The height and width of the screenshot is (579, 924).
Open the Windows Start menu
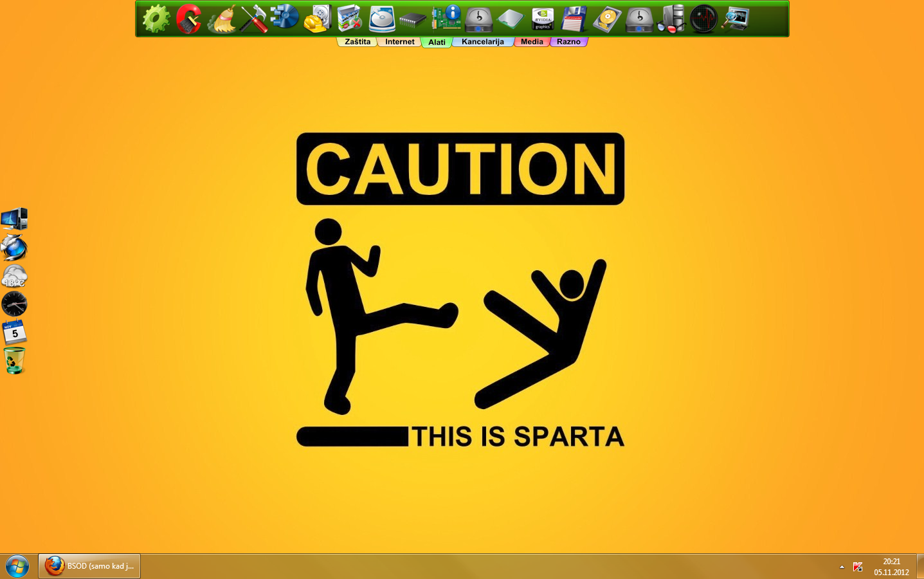click(17, 566)
